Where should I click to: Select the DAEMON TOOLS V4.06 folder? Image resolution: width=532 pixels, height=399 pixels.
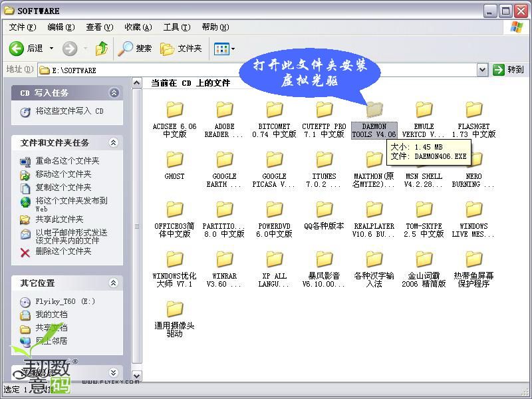[374, 120]
